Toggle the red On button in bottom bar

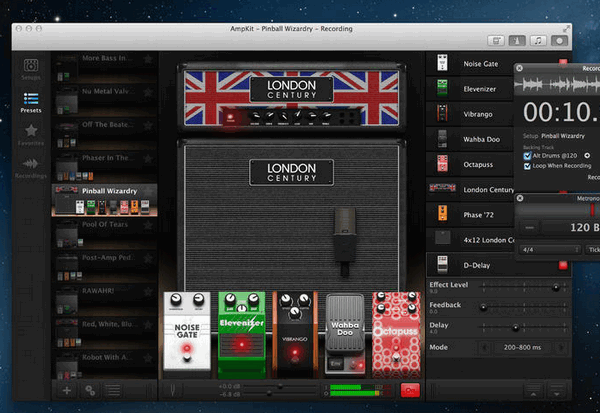[x=410, y=390]
